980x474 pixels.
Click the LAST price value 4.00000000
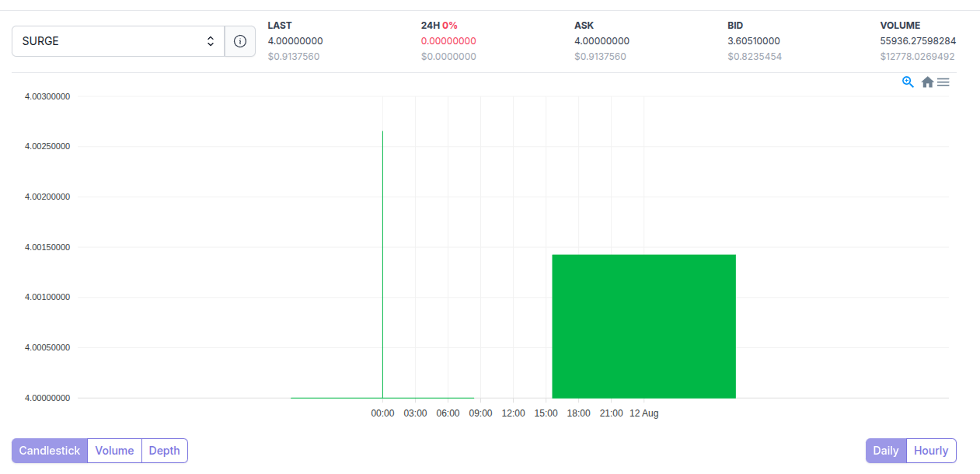[x=295, y=41]
